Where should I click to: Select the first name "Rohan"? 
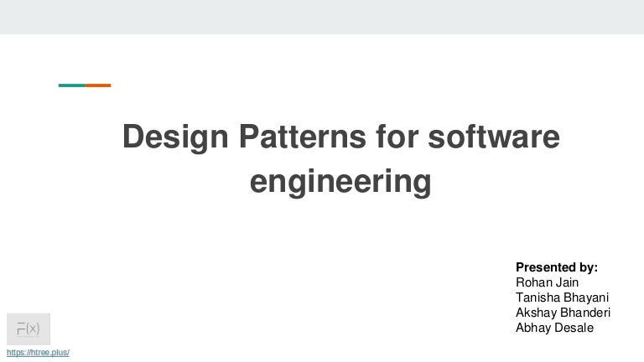pos(533,282)
